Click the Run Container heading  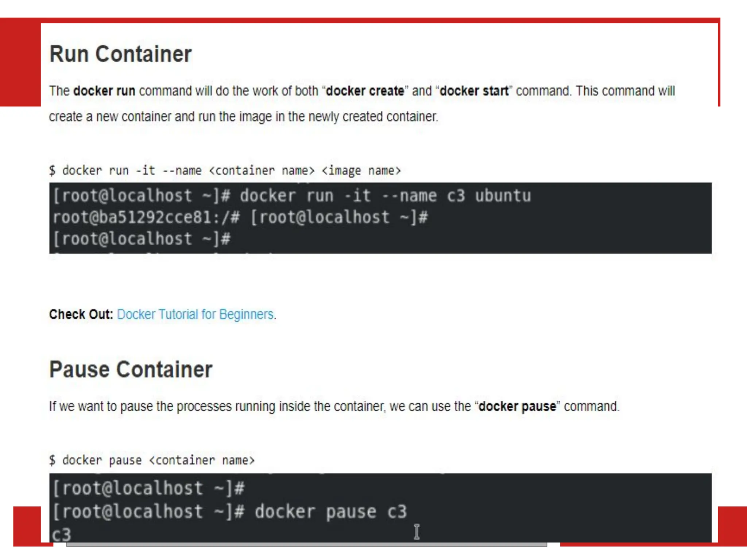click(120, 54)
